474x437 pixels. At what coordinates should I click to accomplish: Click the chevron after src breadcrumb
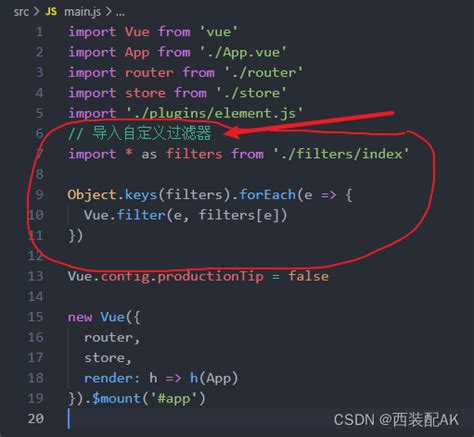coord(36,12)
